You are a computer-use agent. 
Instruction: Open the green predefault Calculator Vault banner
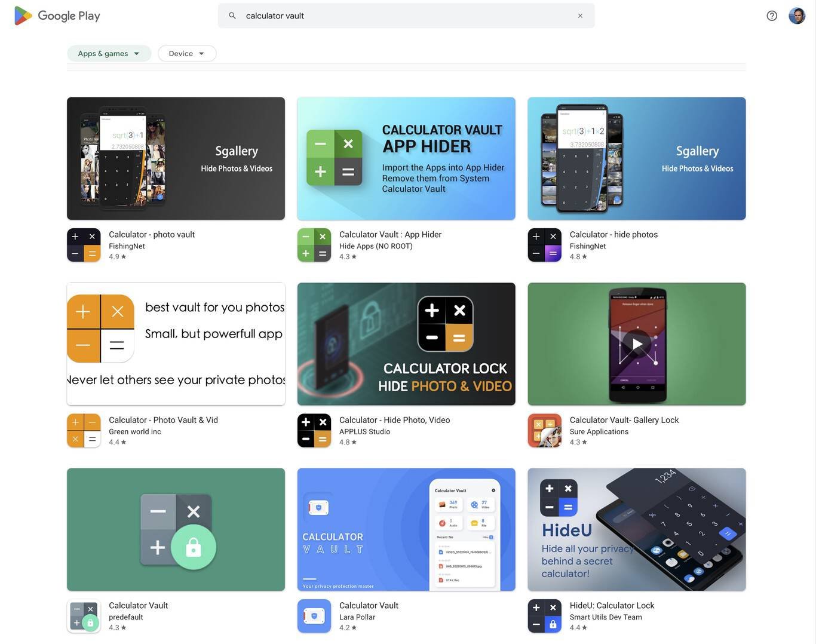(x=176, y=530)
